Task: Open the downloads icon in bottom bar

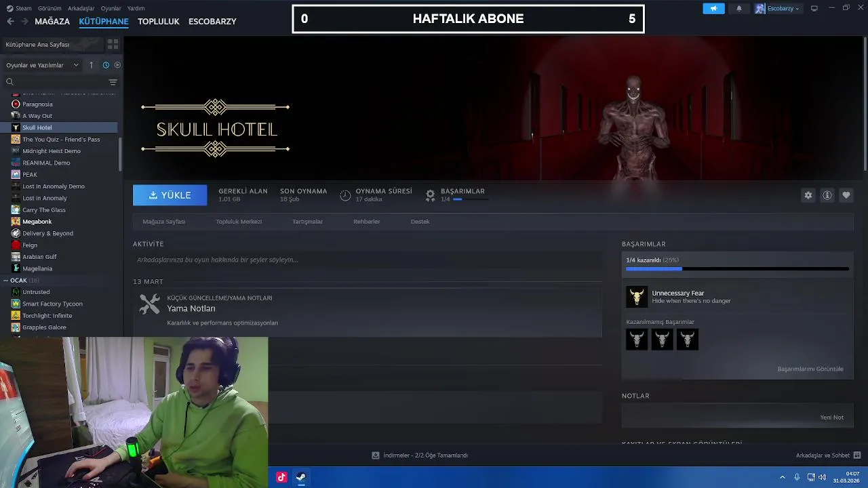Action: pos(376,455)
